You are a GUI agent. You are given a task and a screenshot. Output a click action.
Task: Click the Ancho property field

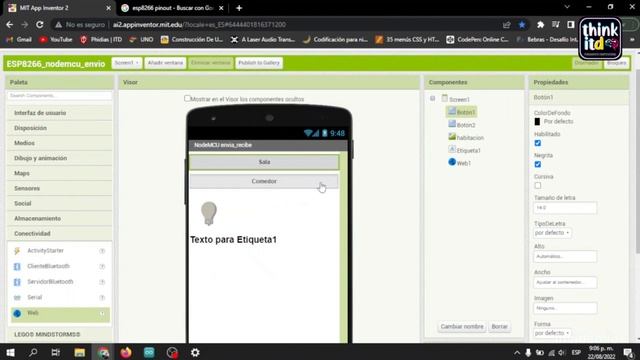[x=565, y=282]
